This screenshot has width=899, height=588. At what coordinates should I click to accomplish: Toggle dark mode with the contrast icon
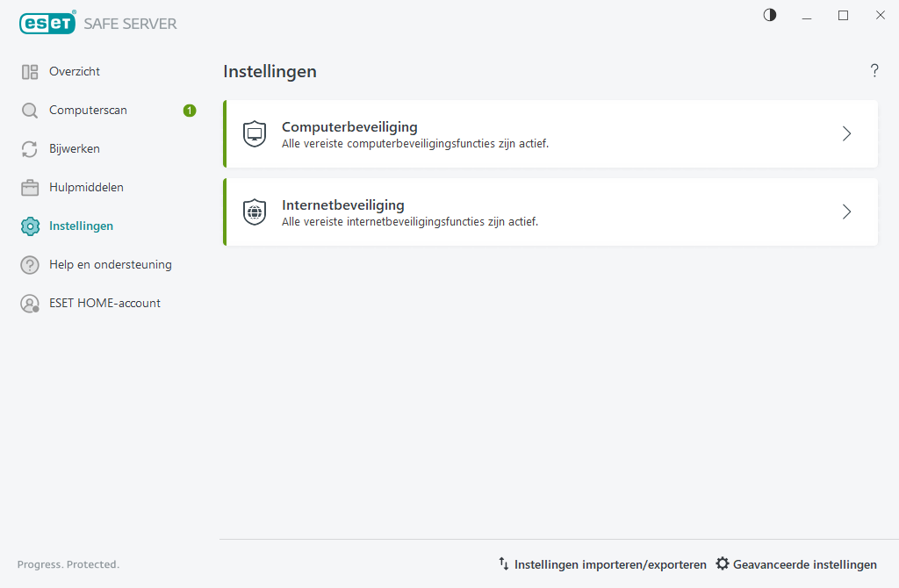(x=769, y=15)
